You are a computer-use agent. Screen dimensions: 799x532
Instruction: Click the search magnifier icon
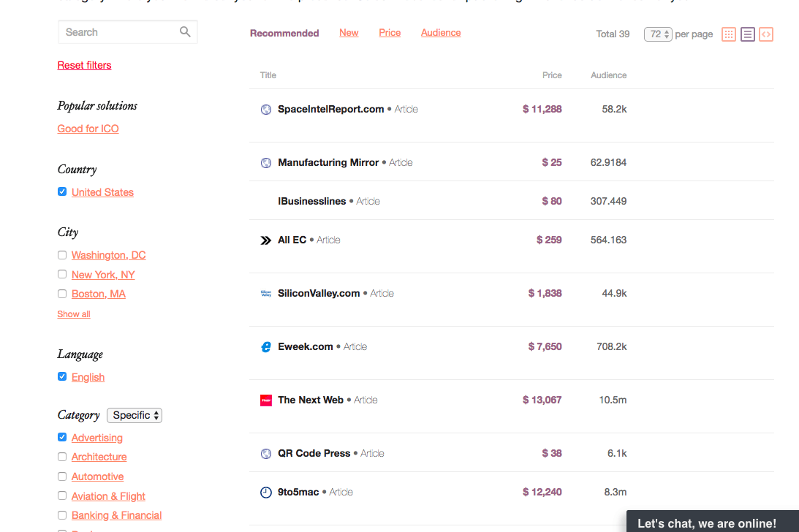pyautogui.click(x=185, y=31)
